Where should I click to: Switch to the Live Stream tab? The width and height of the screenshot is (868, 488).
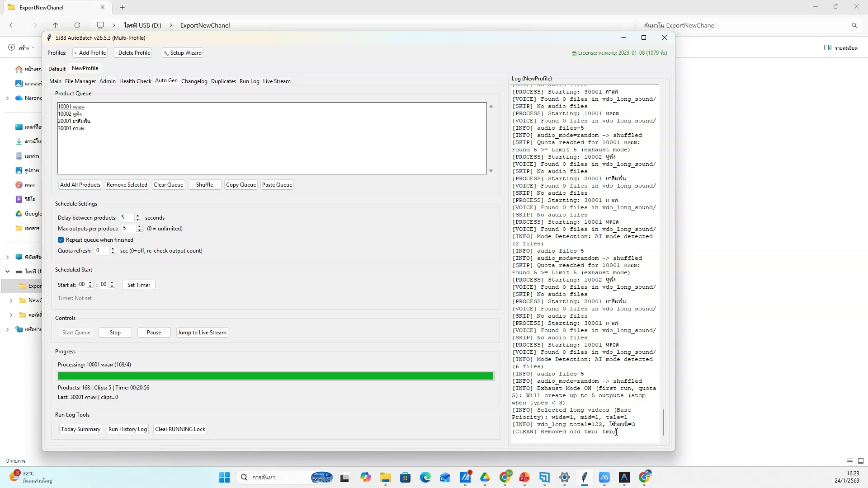pyautogui.click(x=277, y=81)
